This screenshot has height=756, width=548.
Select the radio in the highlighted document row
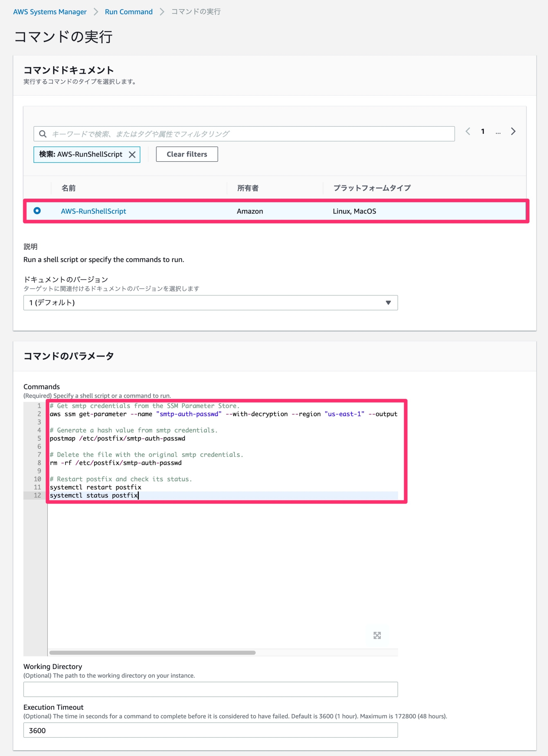click(37, 211)
